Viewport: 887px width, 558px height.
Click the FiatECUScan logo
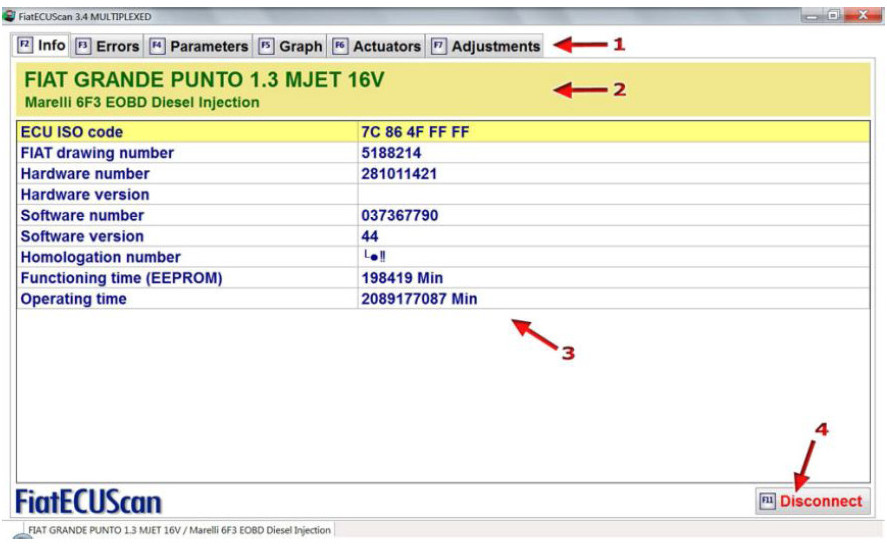[89, 503]
